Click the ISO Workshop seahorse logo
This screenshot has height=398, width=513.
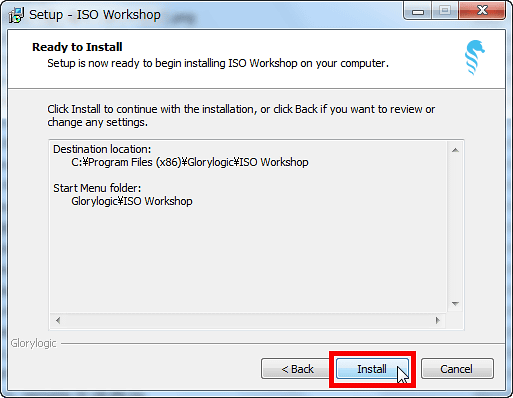475,57
